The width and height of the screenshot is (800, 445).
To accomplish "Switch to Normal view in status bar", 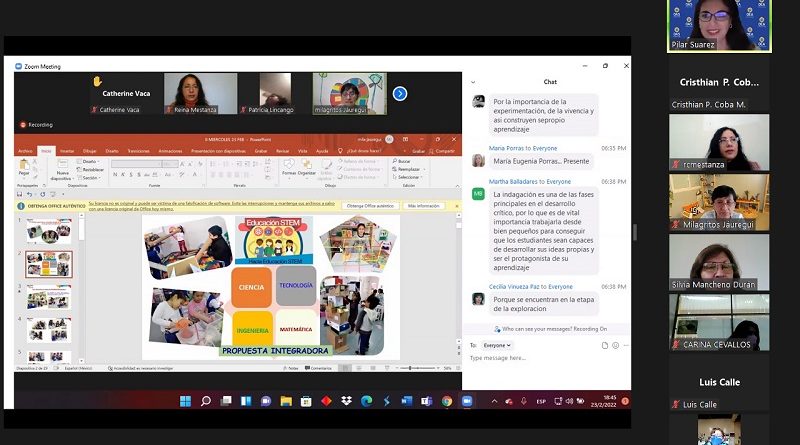I will point(345,368).
